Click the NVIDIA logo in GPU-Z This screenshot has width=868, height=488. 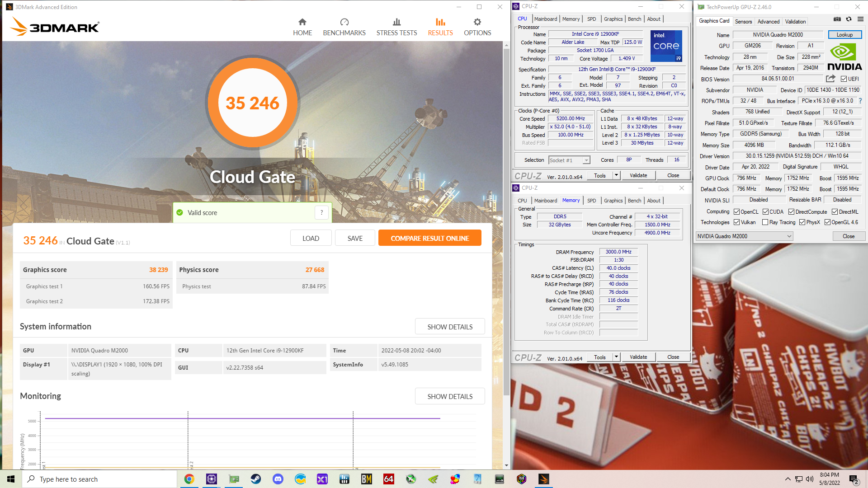[x=844, y=56]
